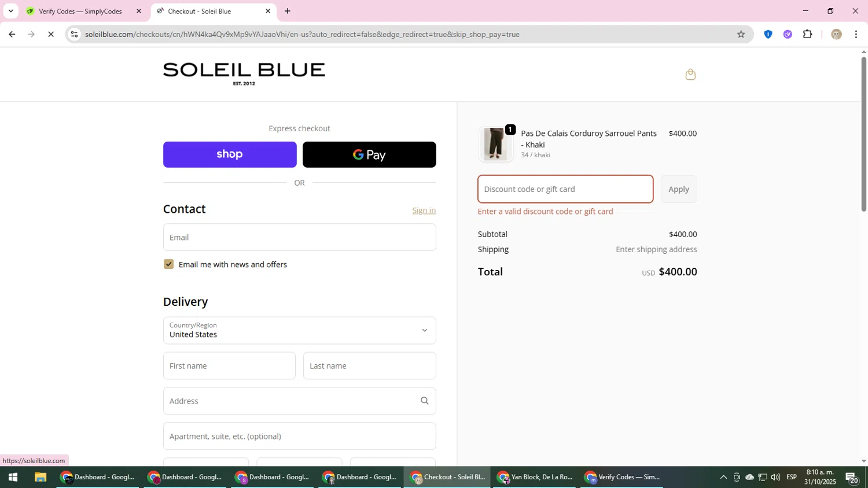Image resolution: width=868 pixels, height=488 pixels.
Task: Click the taskbar clock showing 8:10 a. m.
Action: click(820, 477)
